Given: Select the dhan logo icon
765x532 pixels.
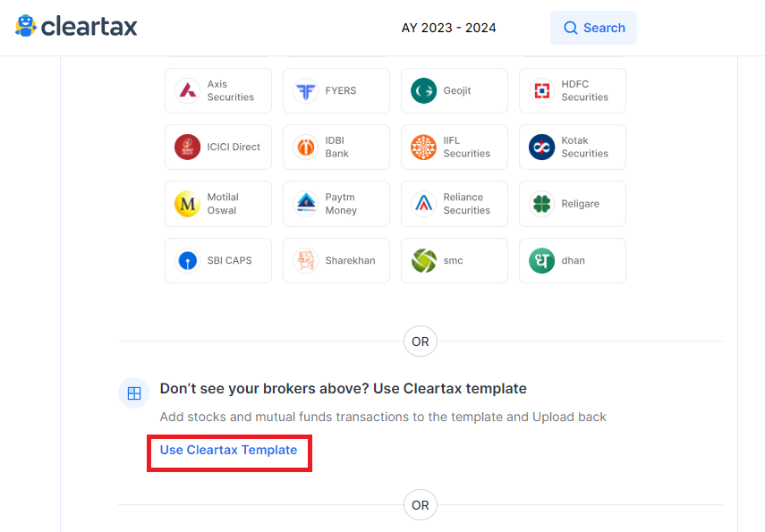Looking at the screenshot, I should click(542, 261).
